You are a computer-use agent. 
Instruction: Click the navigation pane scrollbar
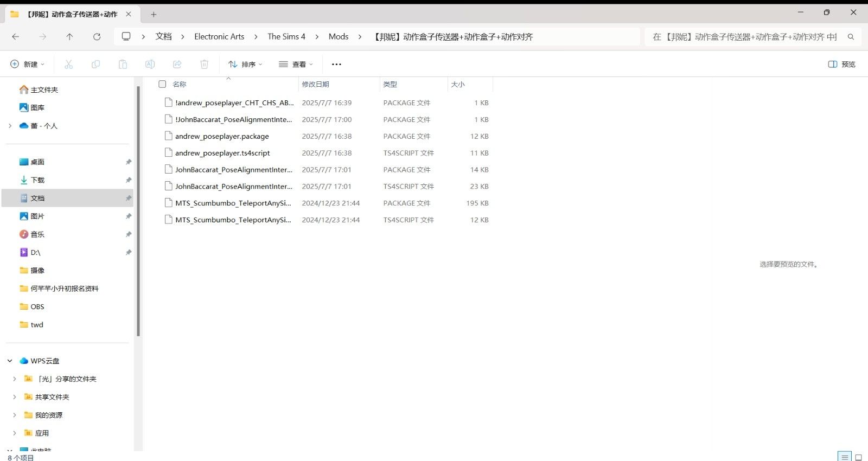[138, 212]
